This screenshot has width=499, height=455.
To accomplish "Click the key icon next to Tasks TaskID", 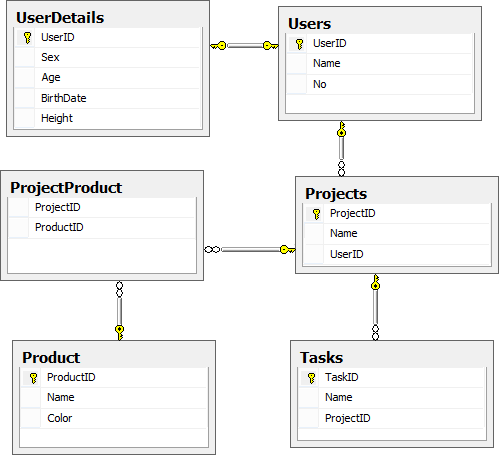I will [x=311, y=378].
